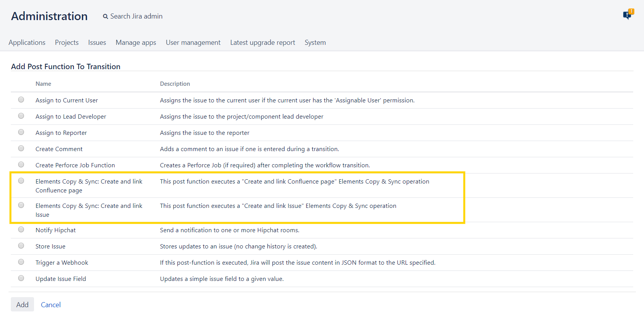Choose the Store Issue radio button
The height and width of the screenshot is (318, 644).
pyautogui.click(x=21, y=246)
